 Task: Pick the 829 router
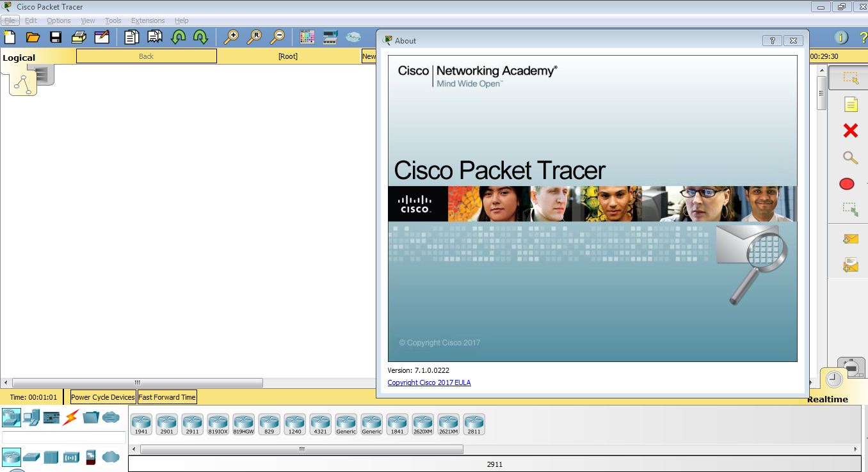(269, 425)
